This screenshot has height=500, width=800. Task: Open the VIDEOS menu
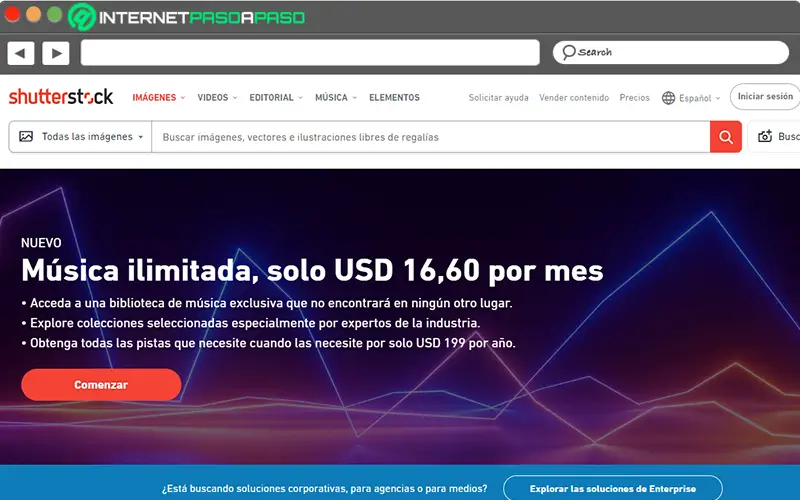pyautogui.click(x=217, y=97)
